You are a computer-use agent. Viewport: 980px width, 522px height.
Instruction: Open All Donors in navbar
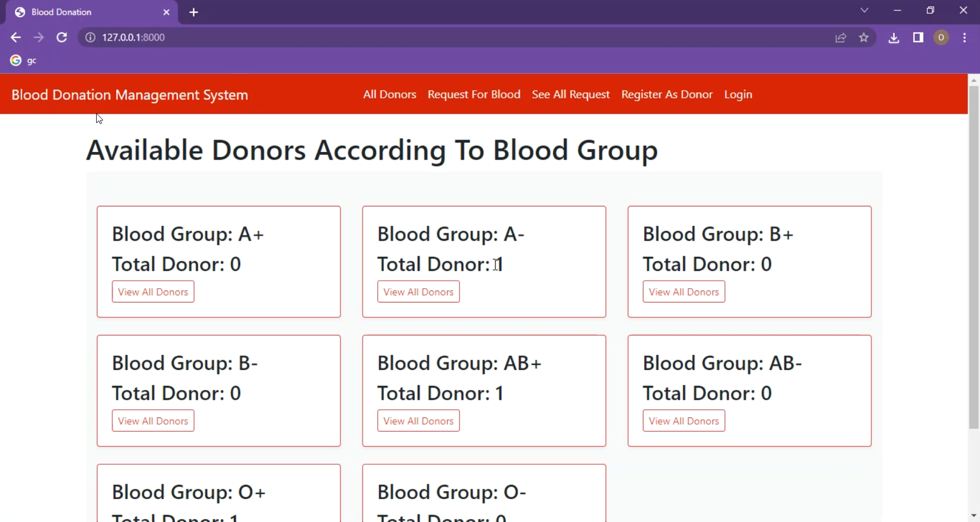click(x=390, y=94)
